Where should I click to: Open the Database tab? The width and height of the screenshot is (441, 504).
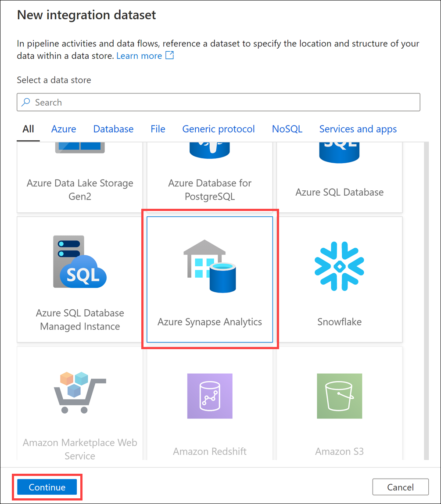(113, 129)
